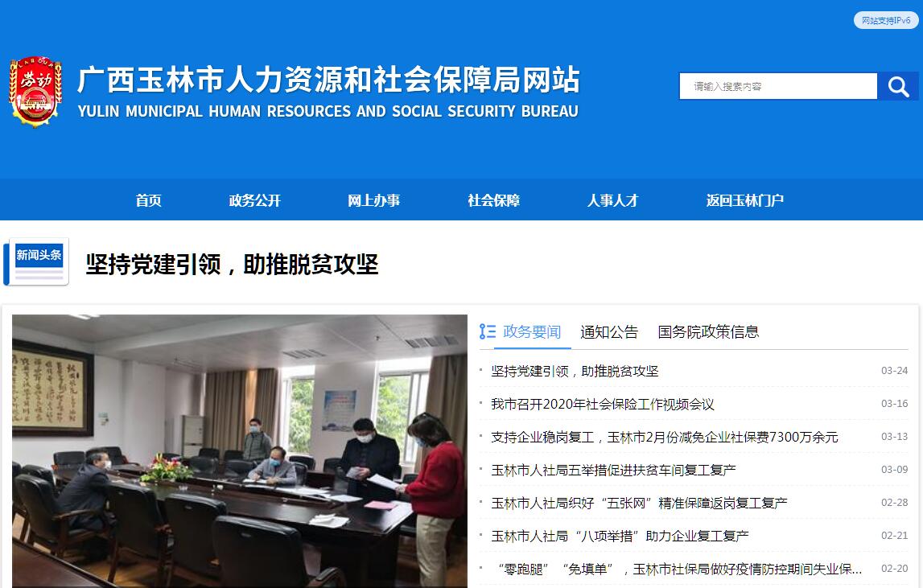The height and width of the screenshot is (588, 923).
Task: Open article 玉林市人社局"八项举措"助力企业复工复产
Action: coord(620,537)
